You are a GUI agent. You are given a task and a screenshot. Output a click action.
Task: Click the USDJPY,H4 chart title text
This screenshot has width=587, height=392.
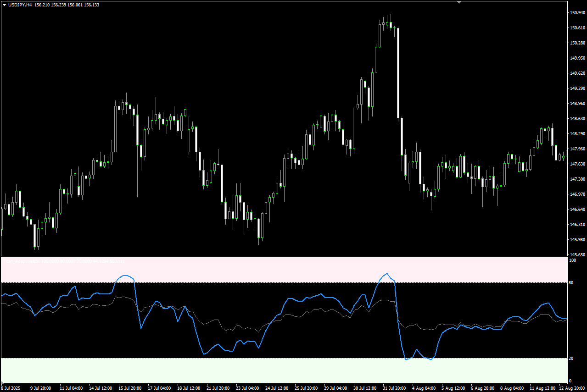coord(20,6)
